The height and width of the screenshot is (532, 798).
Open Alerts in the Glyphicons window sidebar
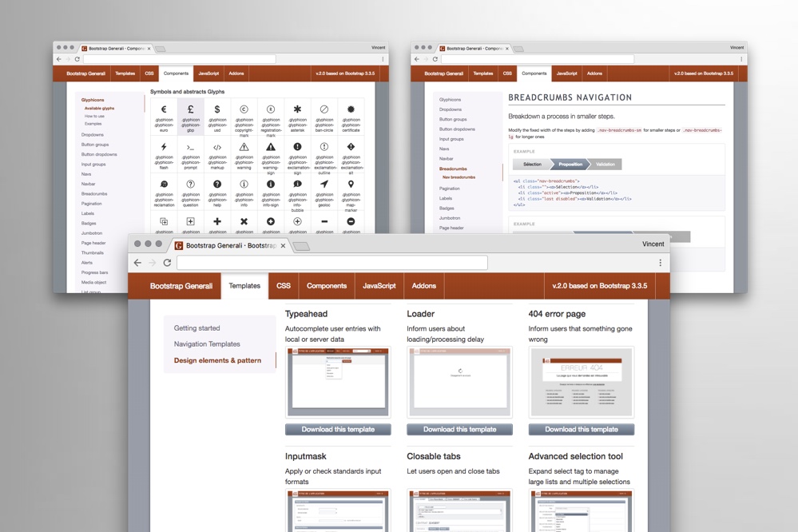click(x=87, y=263)
